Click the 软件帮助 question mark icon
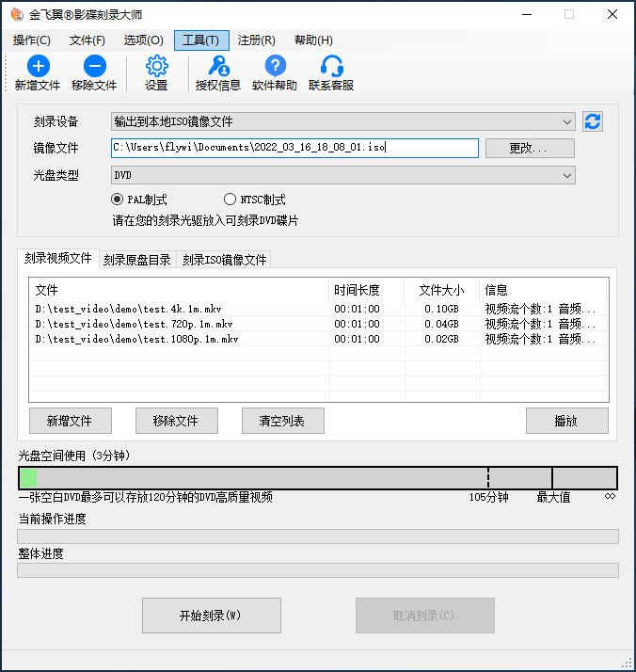This screenshot has width=636, height=672. point(275,66)
